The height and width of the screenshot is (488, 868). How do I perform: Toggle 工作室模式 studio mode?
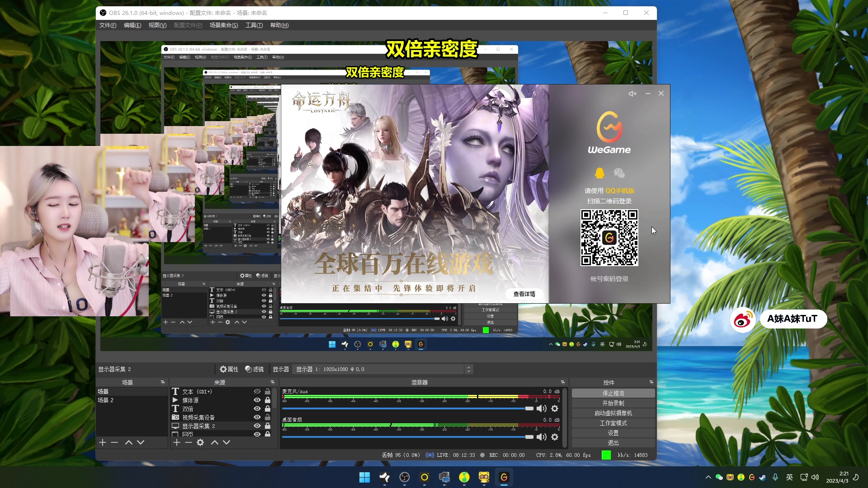(613, 423)
